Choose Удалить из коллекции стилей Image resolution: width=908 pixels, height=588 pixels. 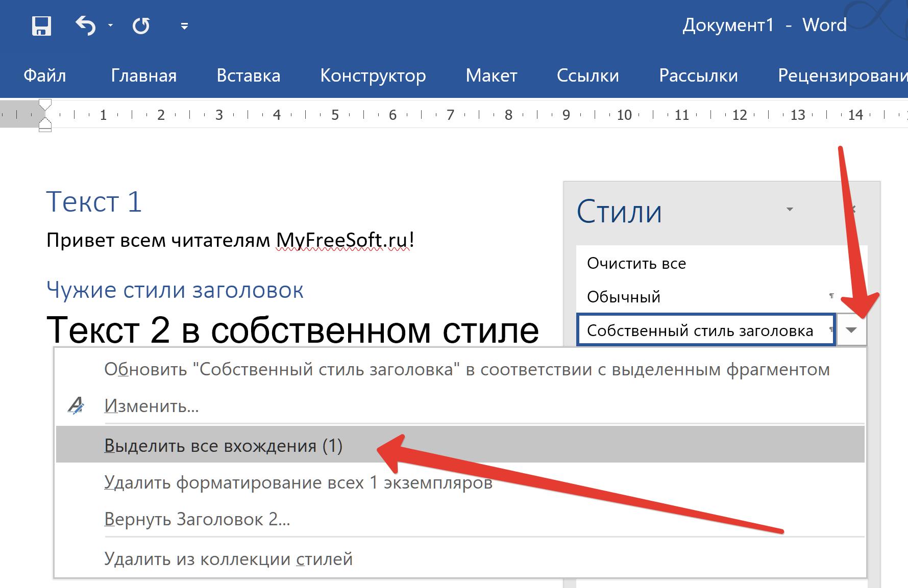pyautogui.click(x=460, y=559)
